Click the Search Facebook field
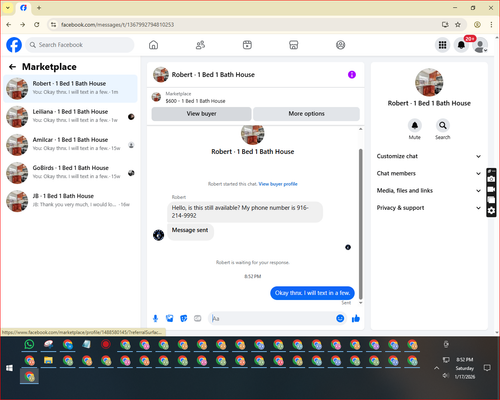This screenshot has width=500, height=400. click(80, 45)
